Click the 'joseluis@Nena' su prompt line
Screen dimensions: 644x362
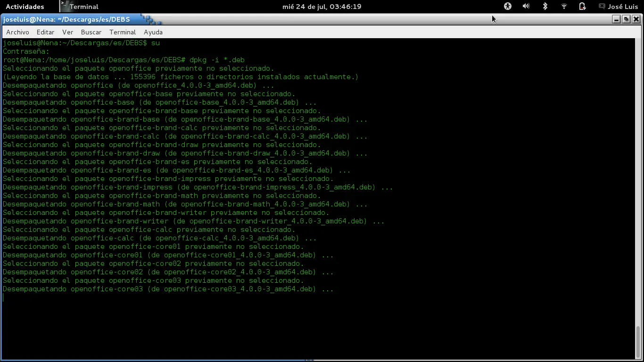point(81,43)
